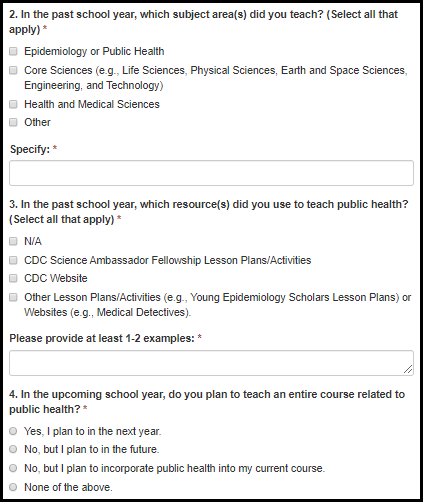Click the 'Epidemiology or Public Health' label
Screen dimensions: 423x502
[x=94, y=51]
